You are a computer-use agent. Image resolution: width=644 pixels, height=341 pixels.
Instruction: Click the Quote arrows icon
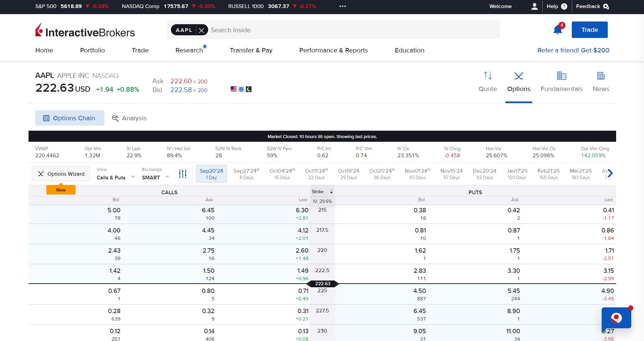tap(488, 76)
